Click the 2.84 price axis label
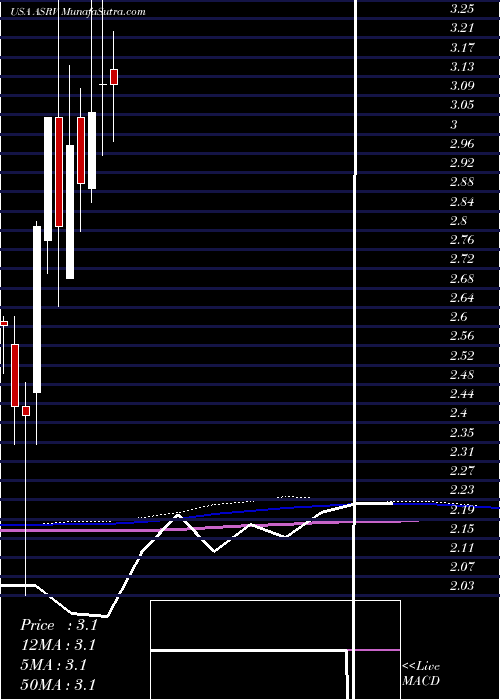Screen dimensions: 500x700 [461, 202]
